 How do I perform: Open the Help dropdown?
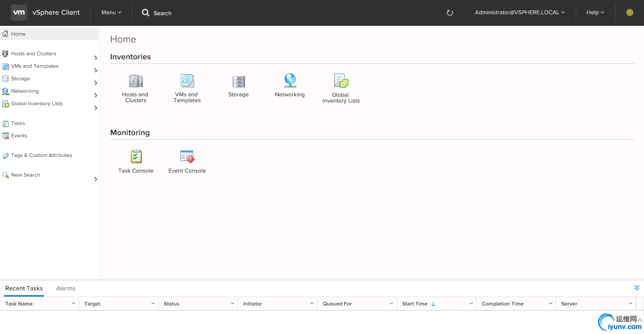595,12
